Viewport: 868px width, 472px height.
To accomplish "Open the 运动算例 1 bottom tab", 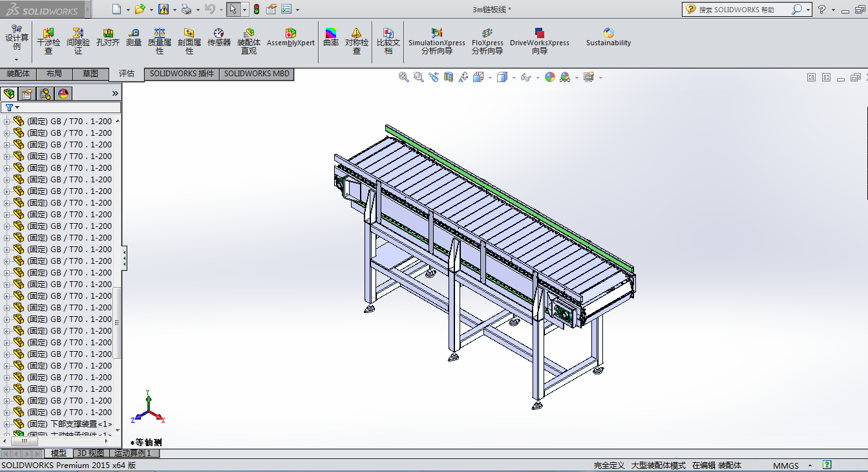I will pos(132,453).
